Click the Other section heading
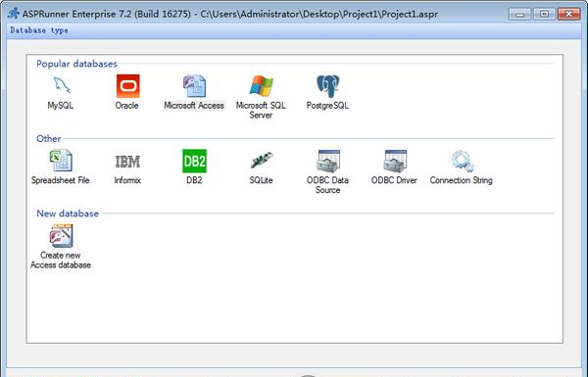This screenshot has height=377, width=588. pos(49,139)
